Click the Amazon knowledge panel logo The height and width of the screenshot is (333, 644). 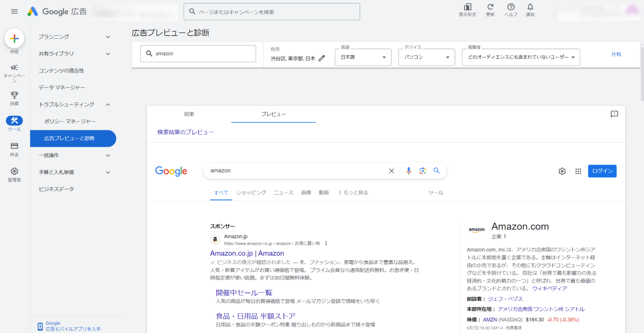(x=477, y=229)
